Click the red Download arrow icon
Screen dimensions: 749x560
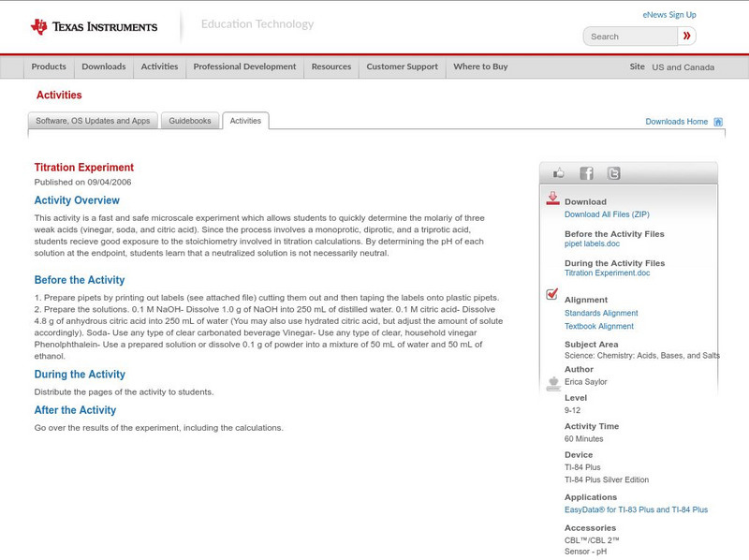click(x=552, y=199)
